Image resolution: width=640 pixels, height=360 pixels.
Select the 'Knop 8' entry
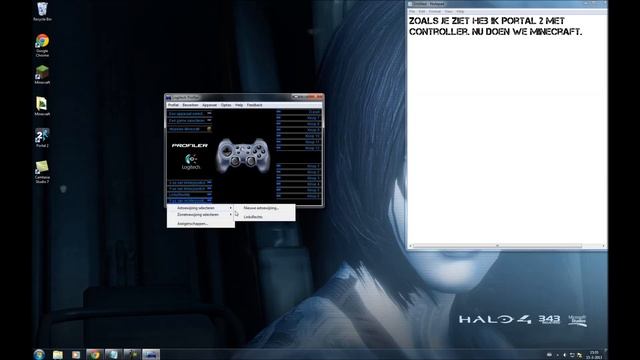click(299, 124)
